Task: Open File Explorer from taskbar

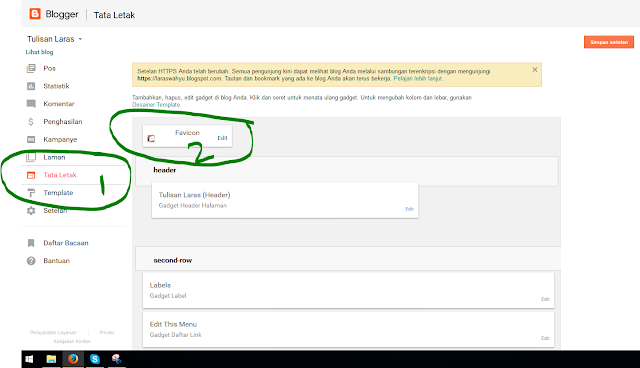Action: click(x=51, y=359)
